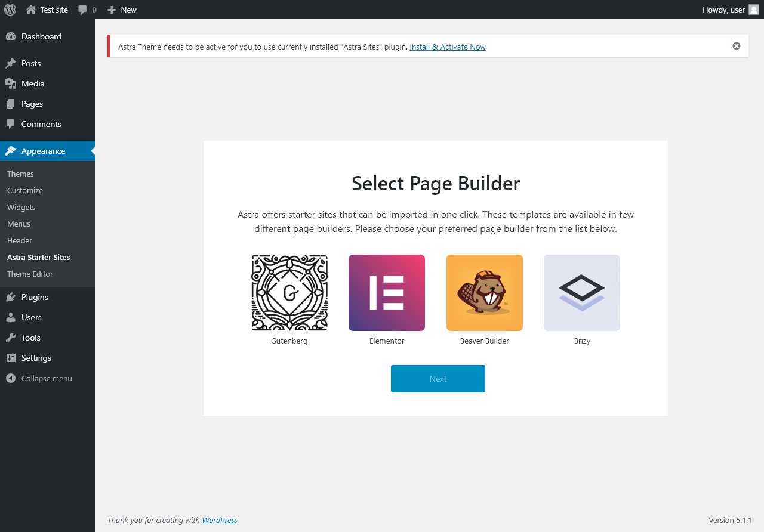Select the Gutenberg page builder logo

[x=289, y=293]
